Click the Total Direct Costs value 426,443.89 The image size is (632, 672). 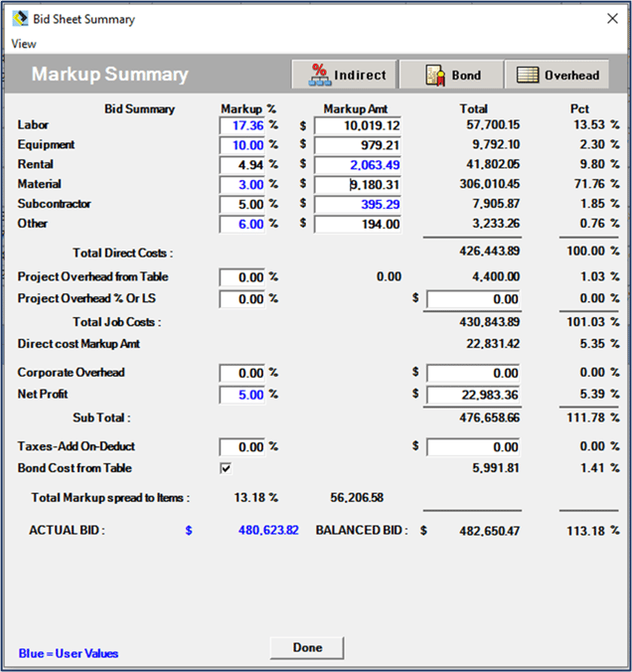tap(489, 251)
